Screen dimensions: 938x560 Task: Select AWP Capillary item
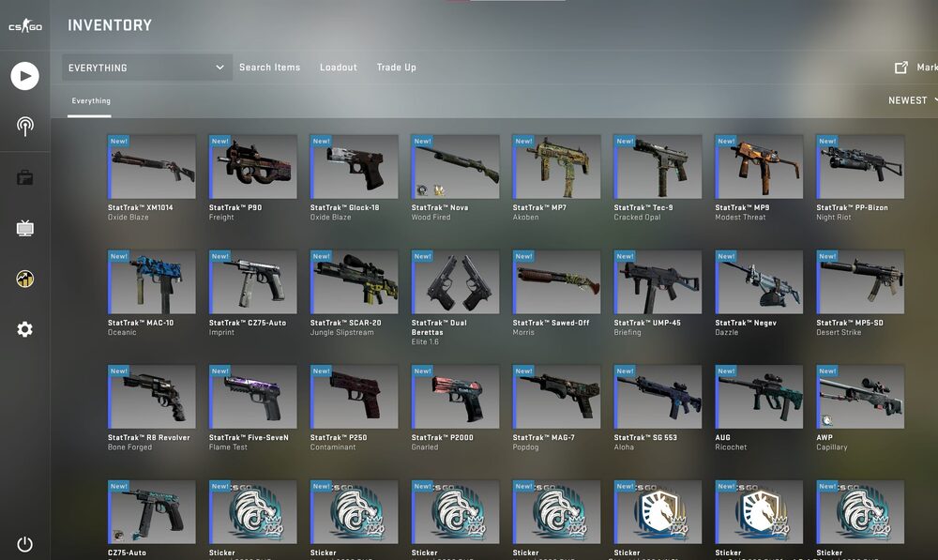pos(860,396)
